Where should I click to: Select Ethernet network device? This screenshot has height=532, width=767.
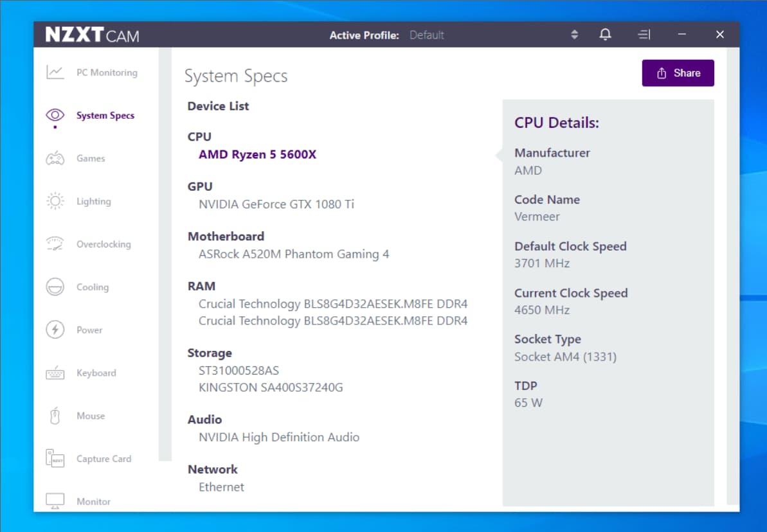[x=221, y=487]
